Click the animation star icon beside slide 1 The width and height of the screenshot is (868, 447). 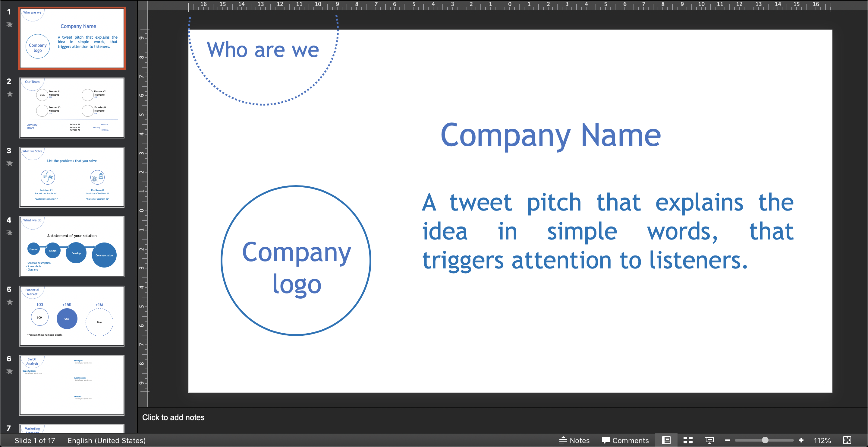(9, 24)
